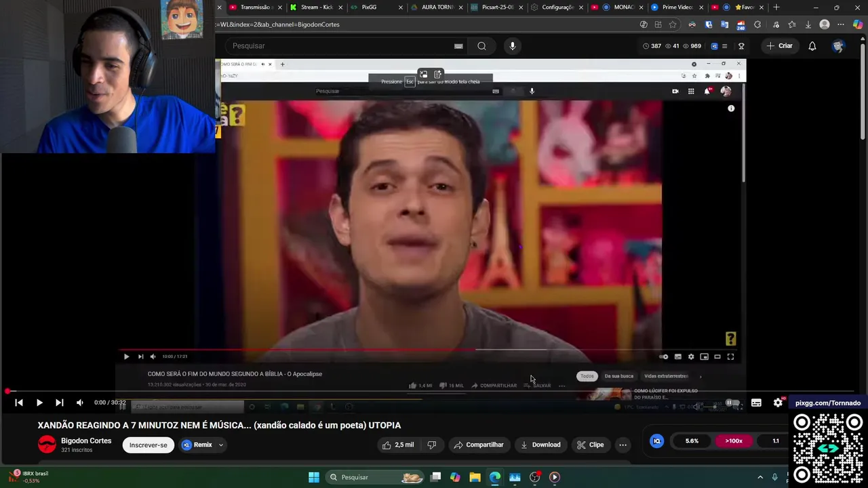This screenshot has height=488, width=868.
Task: Open browser favorites list icon
Action: click(x=791, y=24)
